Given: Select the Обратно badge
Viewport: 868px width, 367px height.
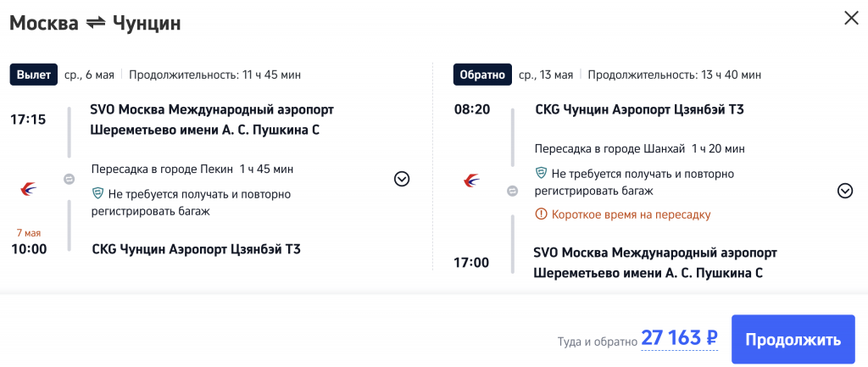Looking at the screenshot, I should click(482, 75).
